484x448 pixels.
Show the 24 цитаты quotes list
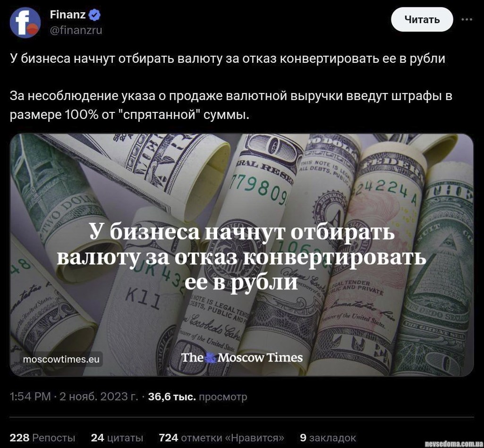(117, 438)
